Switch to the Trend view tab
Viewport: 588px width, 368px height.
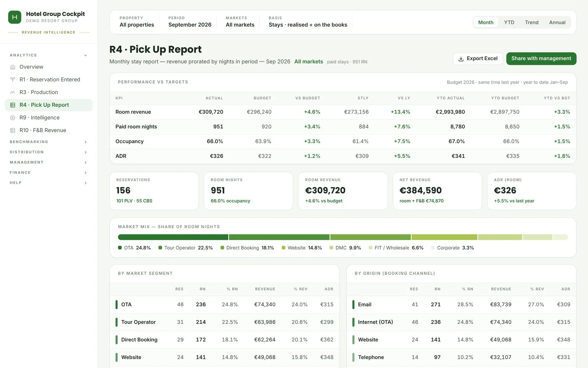point(531,22)
